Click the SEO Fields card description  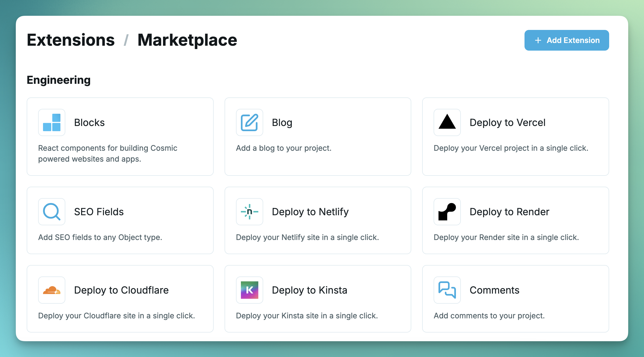point(100,237)
